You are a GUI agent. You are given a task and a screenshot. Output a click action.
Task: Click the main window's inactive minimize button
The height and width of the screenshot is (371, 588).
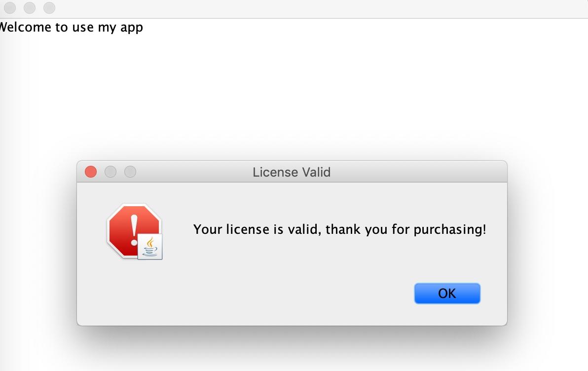pyautogui.click(x=30, y=7)
